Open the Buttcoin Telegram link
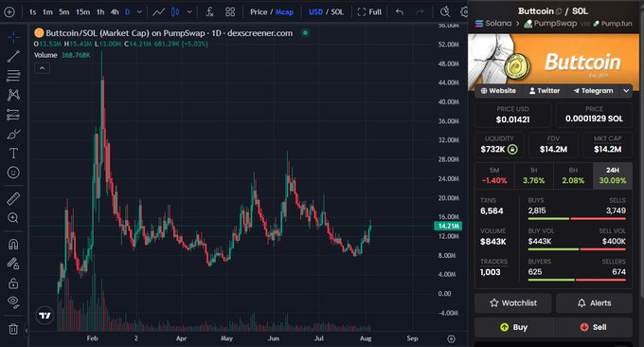This screenshot has width=644, height=347. [x=593, y=91]
